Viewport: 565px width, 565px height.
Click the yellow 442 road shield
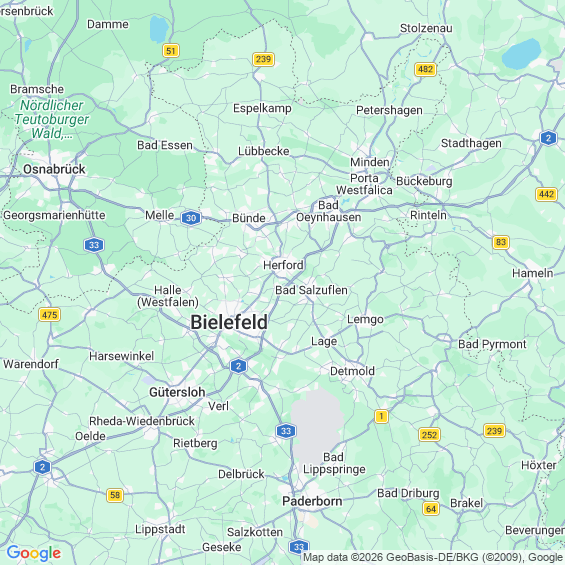547,194
